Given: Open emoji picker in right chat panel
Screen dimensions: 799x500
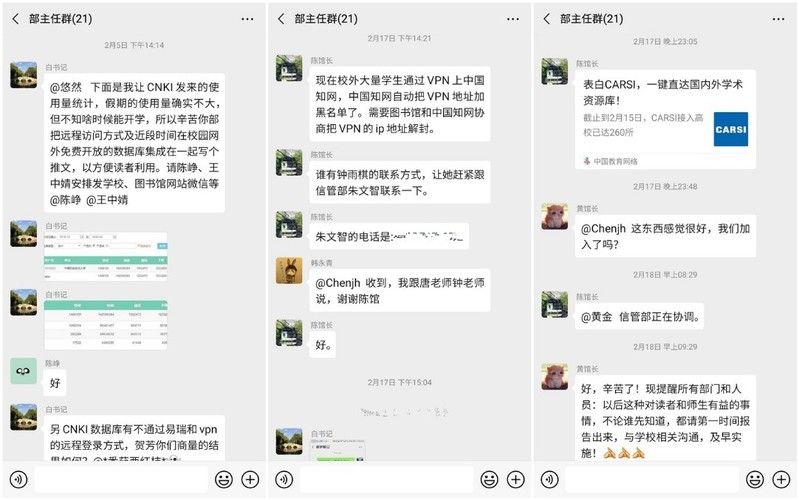Looking at the screenshot, I should [755, 479].
